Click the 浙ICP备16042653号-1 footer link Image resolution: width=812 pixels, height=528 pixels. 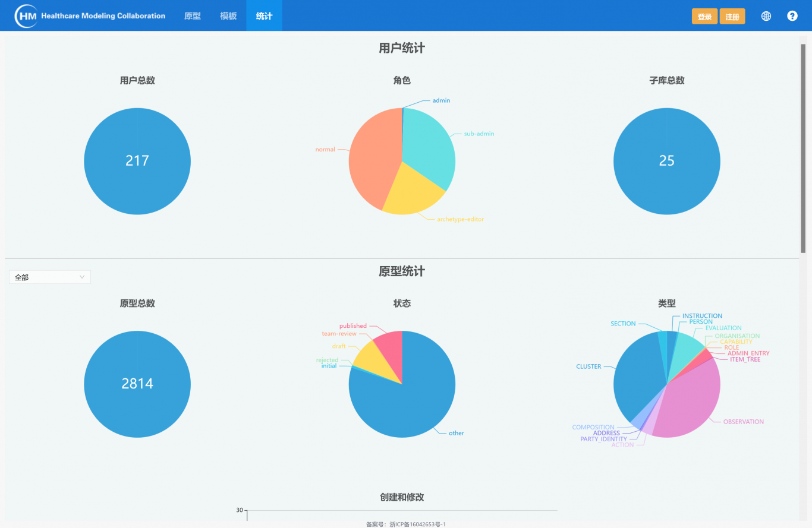pos(418,524)
